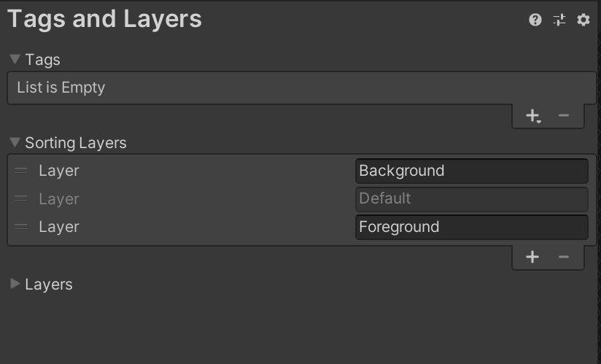Open the settings gear menu
The image size is (601, 364).
583,20
